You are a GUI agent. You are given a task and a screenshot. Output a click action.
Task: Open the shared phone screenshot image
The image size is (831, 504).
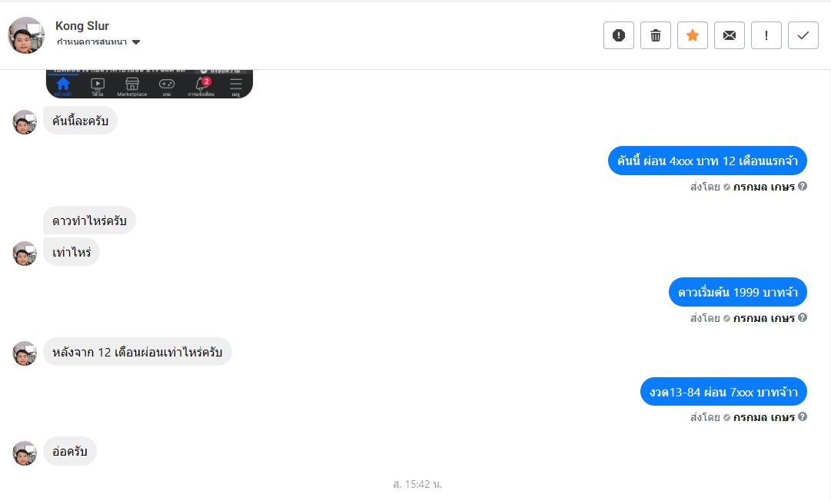(x=149, y=85)
